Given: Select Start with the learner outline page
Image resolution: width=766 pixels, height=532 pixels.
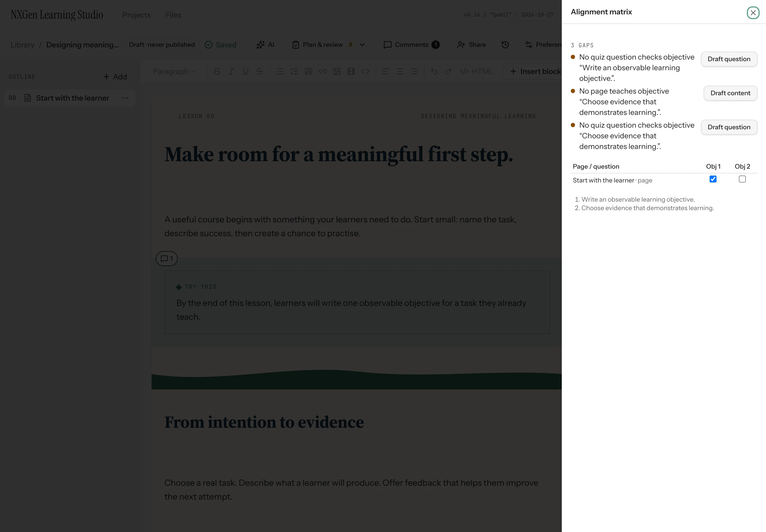Looking at the screenshot, I should click(x=70, y=98).
